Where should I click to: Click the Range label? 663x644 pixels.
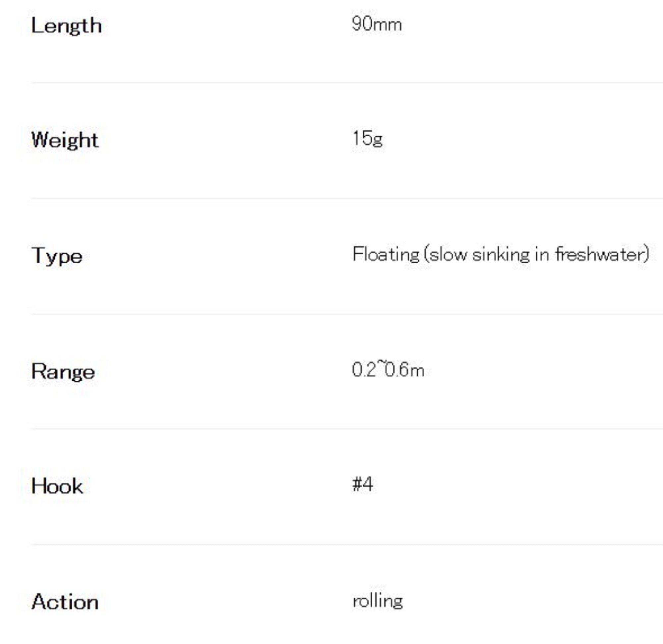tap(63, 371)
